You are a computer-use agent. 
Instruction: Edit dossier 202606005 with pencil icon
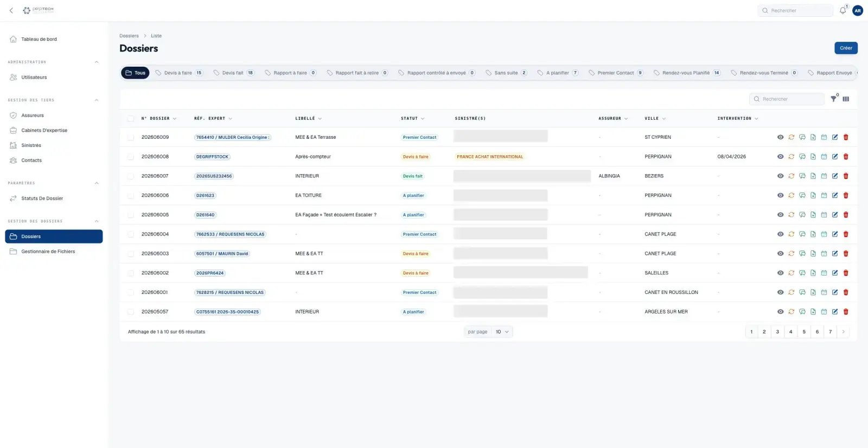[x=835, y=215]
